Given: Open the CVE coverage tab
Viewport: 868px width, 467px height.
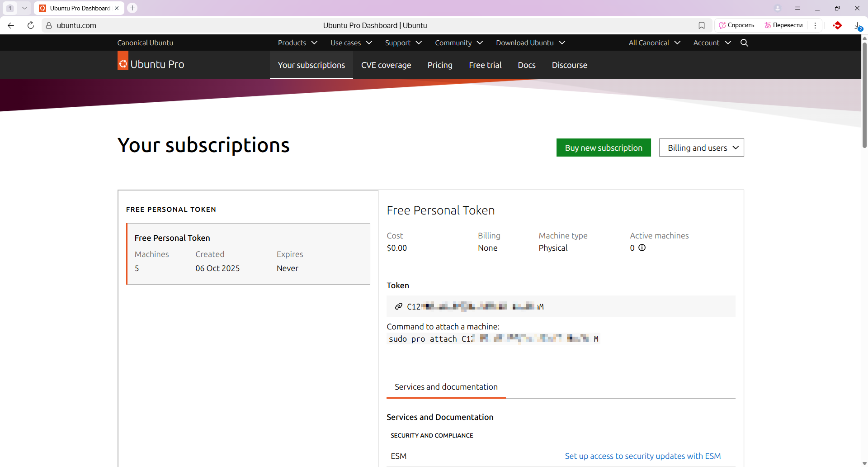Looking at the screenshot, I should coord(386,65).
